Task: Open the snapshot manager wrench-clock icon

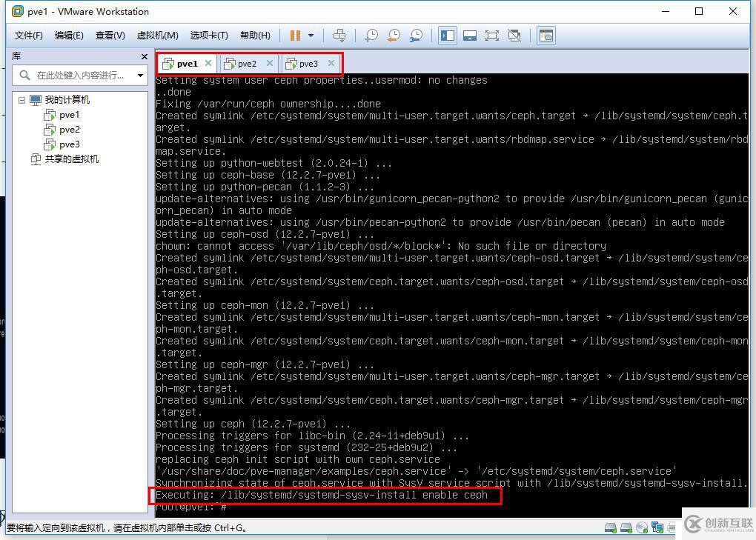Action: (x=416, y=35)
